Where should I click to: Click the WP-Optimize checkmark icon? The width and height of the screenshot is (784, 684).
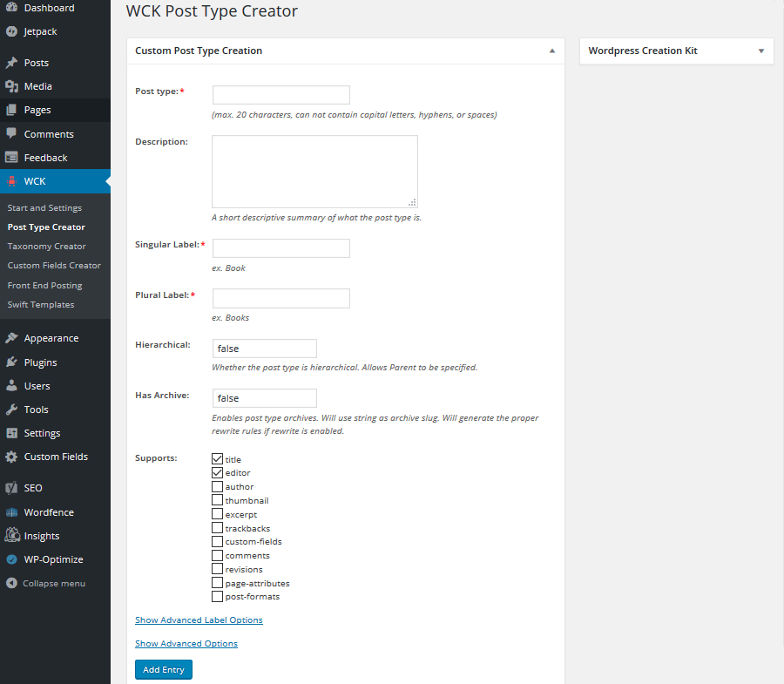click(11, 559)
